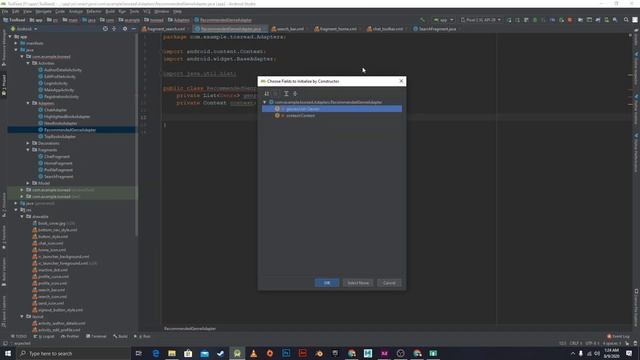Open the VLC cone icon in the taskbar

tap(253, 353)
